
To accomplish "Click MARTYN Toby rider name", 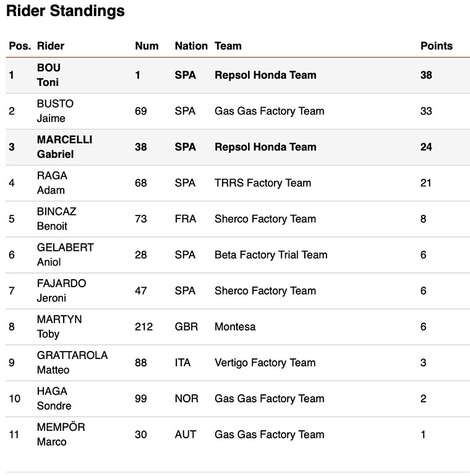I will point(59,326).
